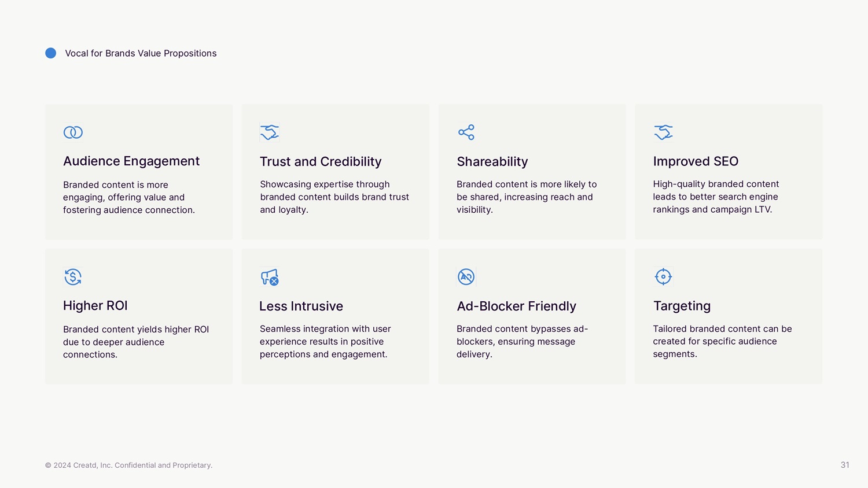Click the Trust and Credibility heading
Viewport: 868px width, 488px height.
tap(321, 161)
